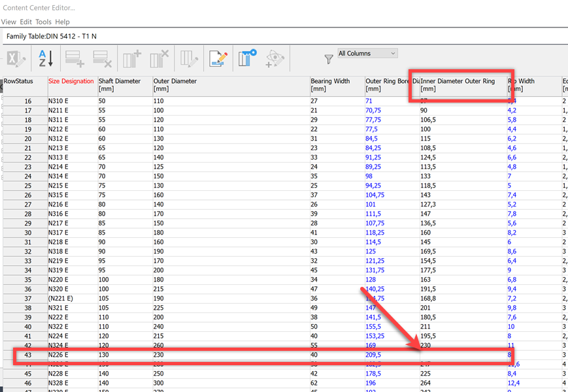Remove a column with the delete-column icon
Image resolution: width=568 pixels, height=392 pixels.
pos(159,58)
